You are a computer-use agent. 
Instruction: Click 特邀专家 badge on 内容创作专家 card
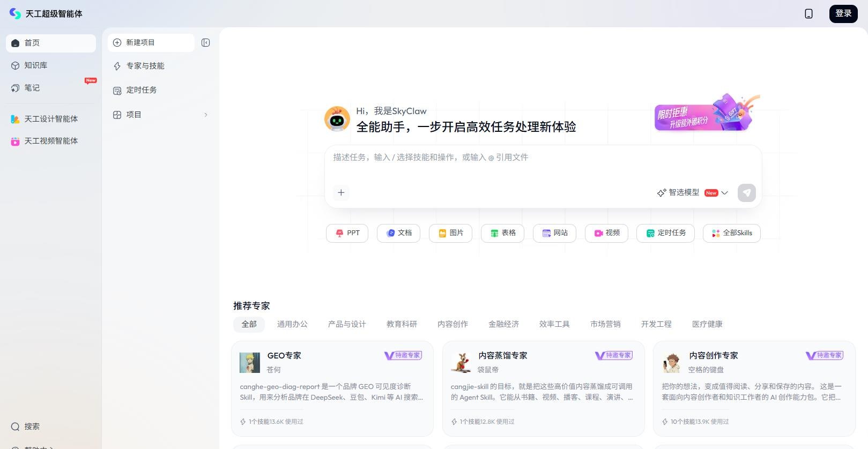[x=824, y=355]
